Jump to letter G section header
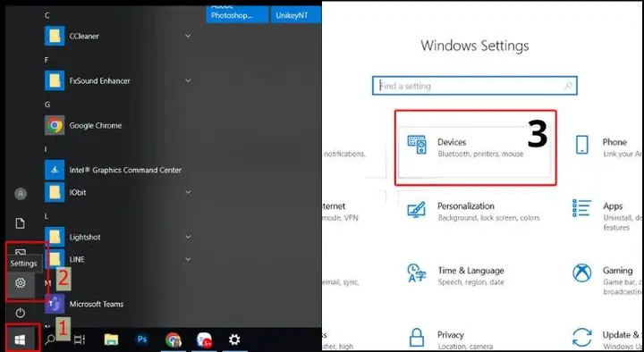 47,105
